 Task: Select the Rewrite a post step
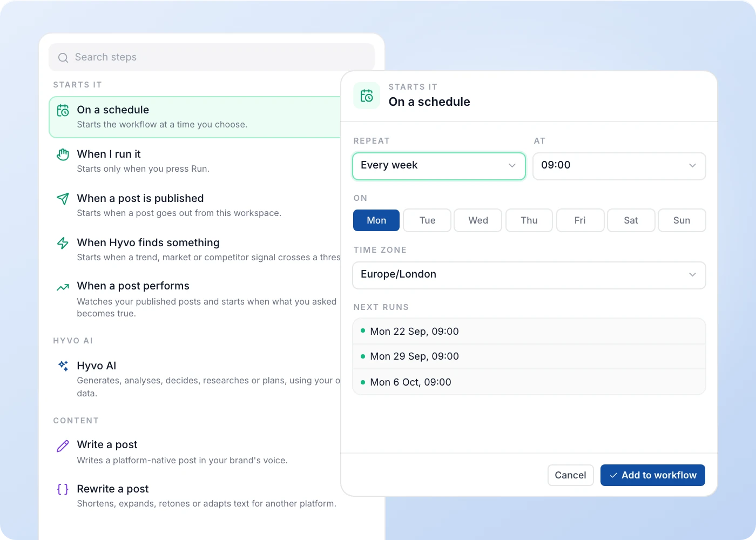coord(195,496)
